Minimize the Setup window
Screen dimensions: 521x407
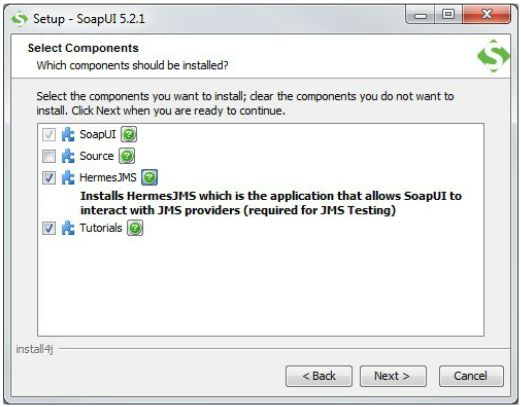[x=420, y=15]
